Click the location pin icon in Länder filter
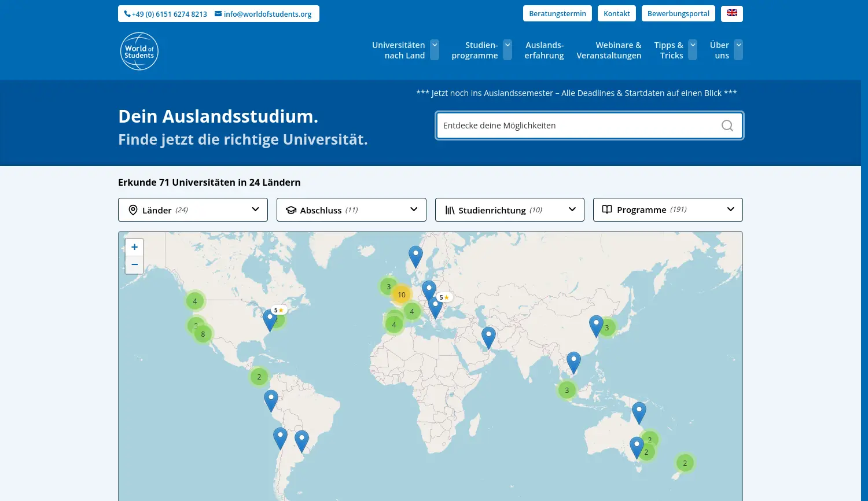868x501 pixels. [x=133, y=209]
